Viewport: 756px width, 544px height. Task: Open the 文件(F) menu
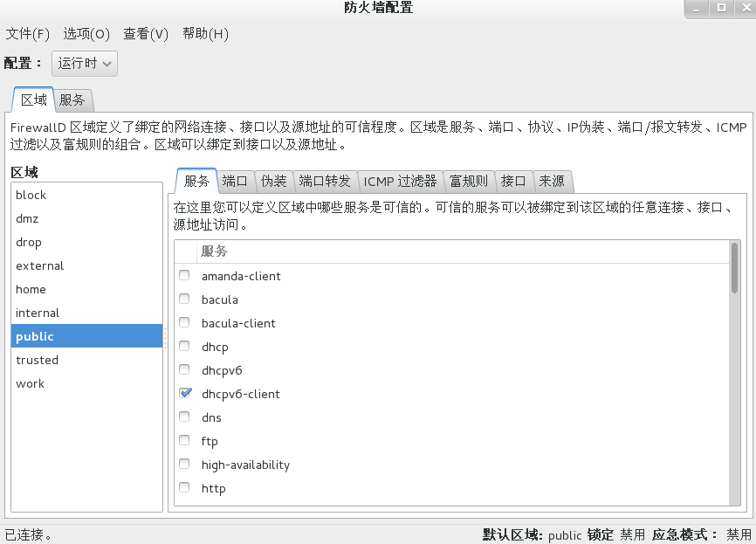(x=27, y=34)
